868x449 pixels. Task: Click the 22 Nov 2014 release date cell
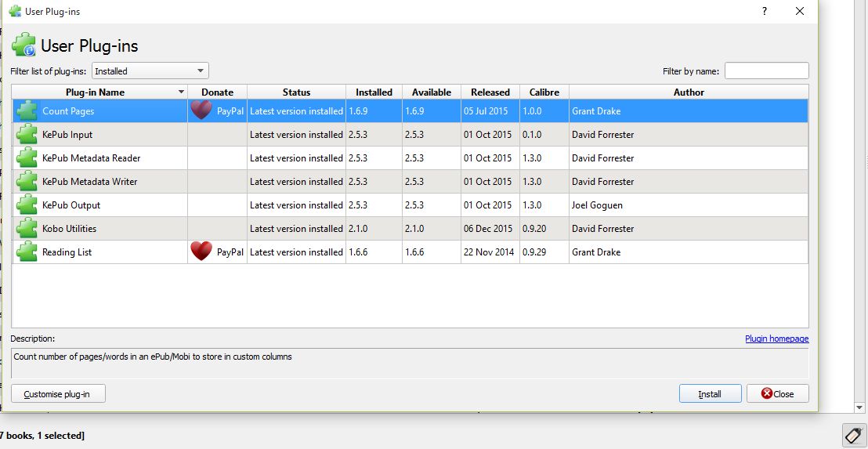click(489, 252)
